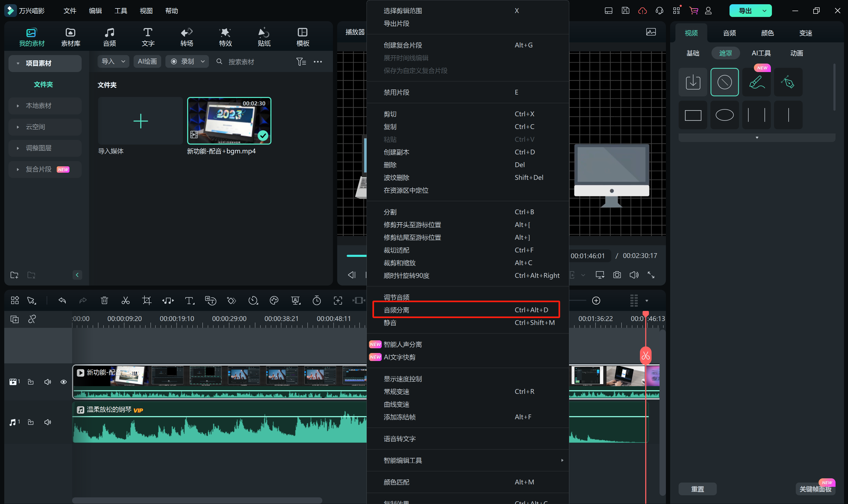Switch to the 颜色 tab
The width and height of the screenshot is (848, 504).
[767, 33]
